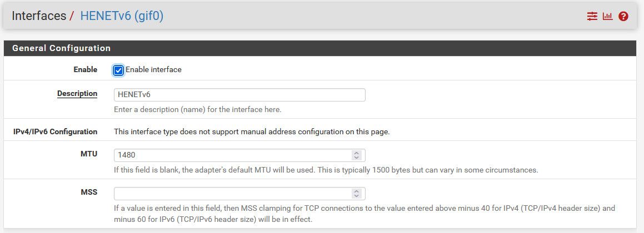Open related settings sliders icon
Image resolution: width=644 pixels, height=233 pixels.
(592, 17)
